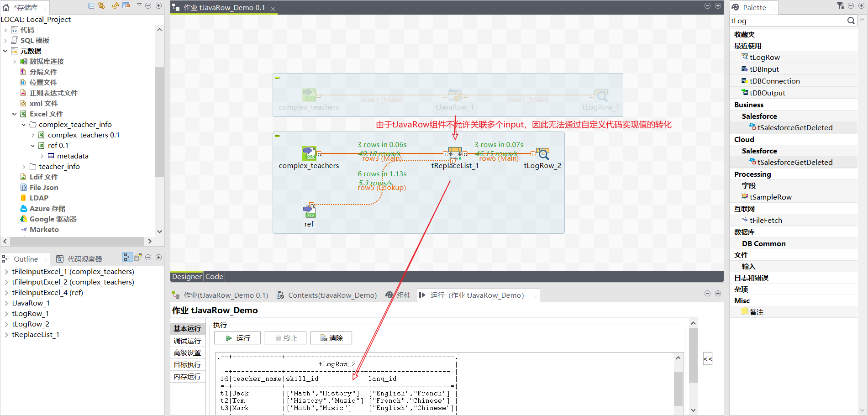Collapse the 元数据 node in the repository
868x416 pixels.
click(x=5, y=51)
